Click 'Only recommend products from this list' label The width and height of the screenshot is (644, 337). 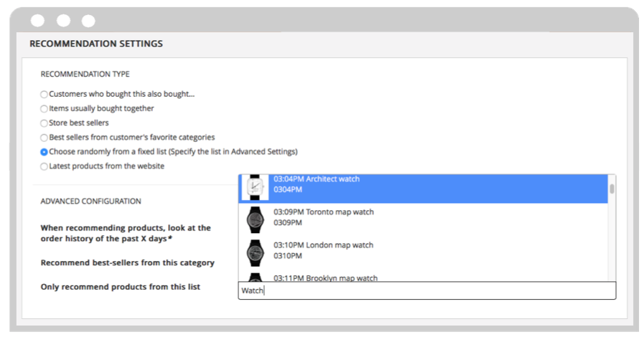(121, 287)
